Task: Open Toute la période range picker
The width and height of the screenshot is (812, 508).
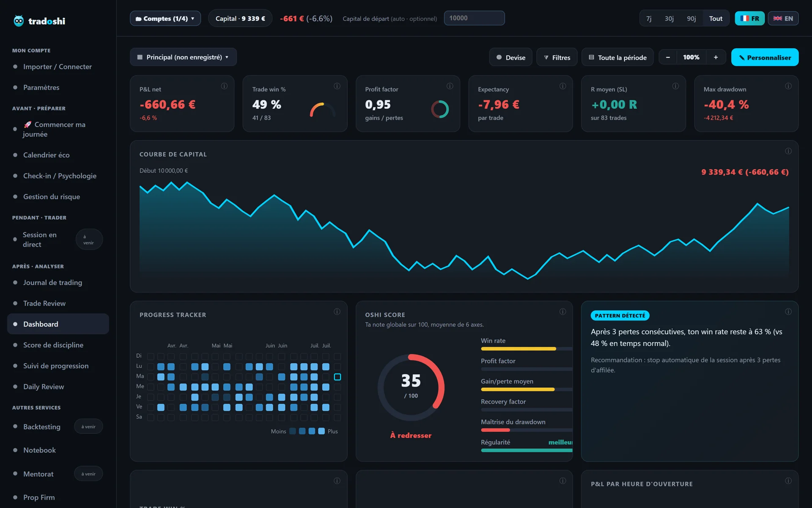Action: point(617,57)
